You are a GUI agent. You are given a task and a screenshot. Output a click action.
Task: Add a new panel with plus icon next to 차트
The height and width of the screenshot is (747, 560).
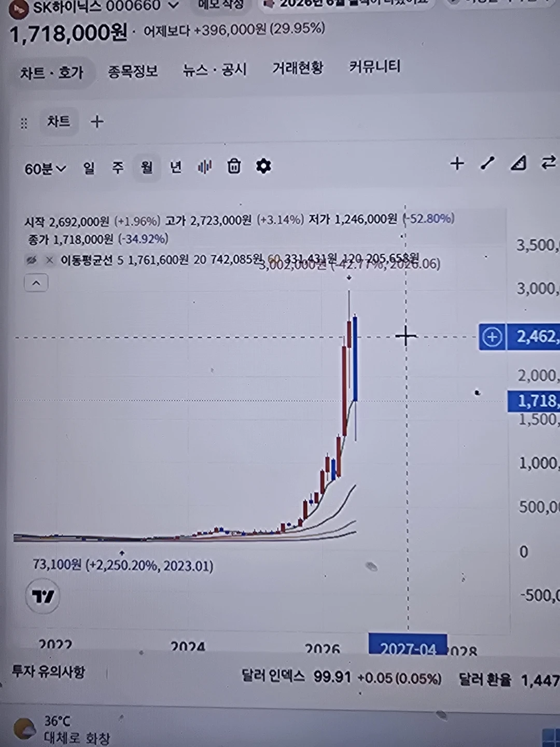tap(97, 122)
